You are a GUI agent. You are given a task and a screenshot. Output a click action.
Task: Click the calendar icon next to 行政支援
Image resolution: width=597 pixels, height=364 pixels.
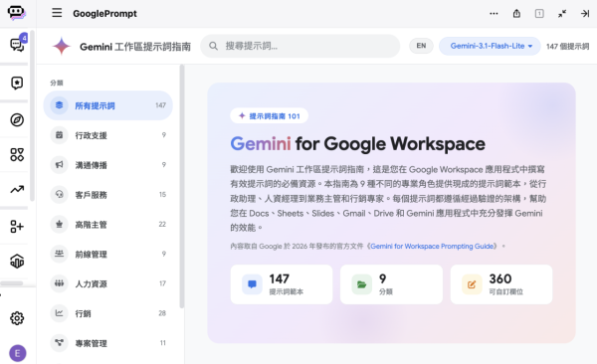tap(59, 135)
